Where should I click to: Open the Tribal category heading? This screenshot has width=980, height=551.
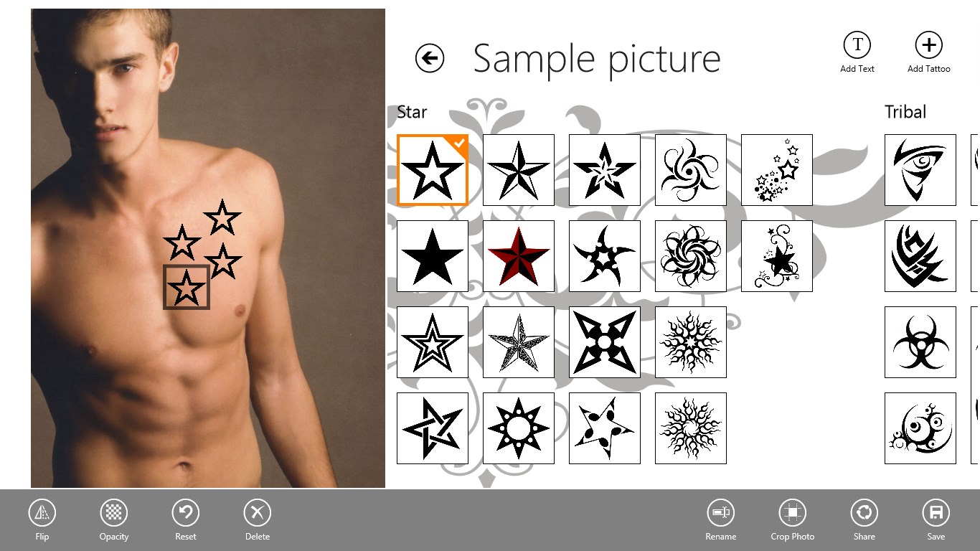[905, 112]
